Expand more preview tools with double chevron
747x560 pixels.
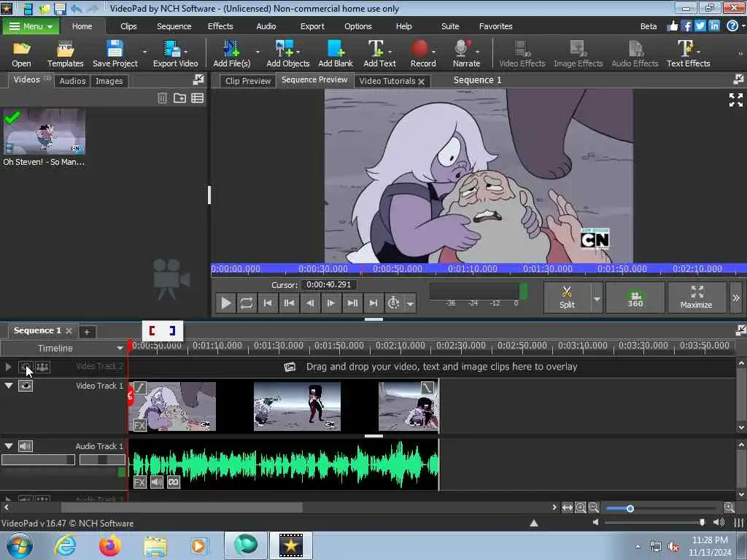pyautogui.click(x=736, y=297)
